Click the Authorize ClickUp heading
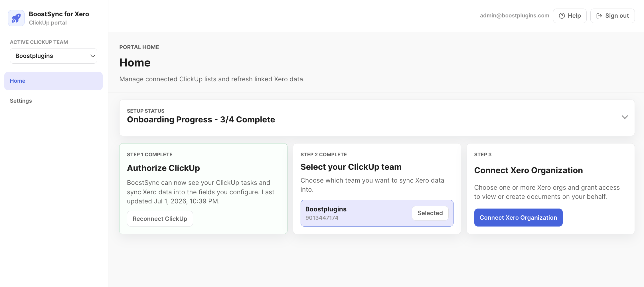Image resolution: width=644 pixels, height=287 pixels. click(163, 168)
